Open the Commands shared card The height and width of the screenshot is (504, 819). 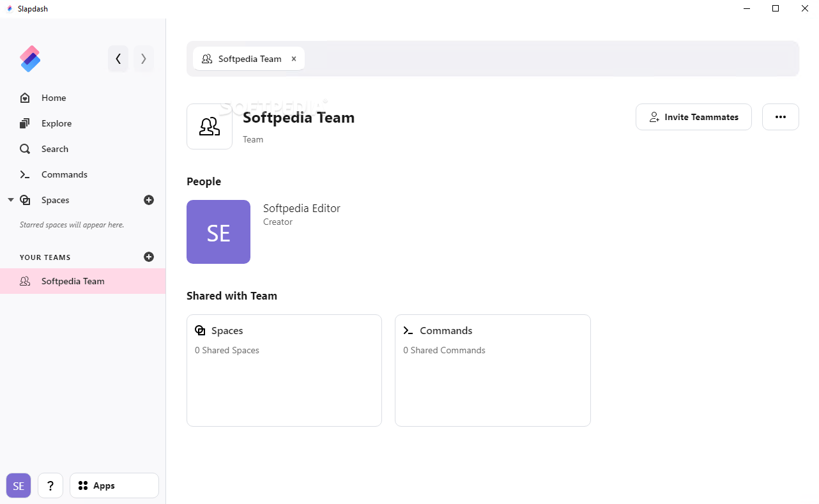click(x=493, y=370)
